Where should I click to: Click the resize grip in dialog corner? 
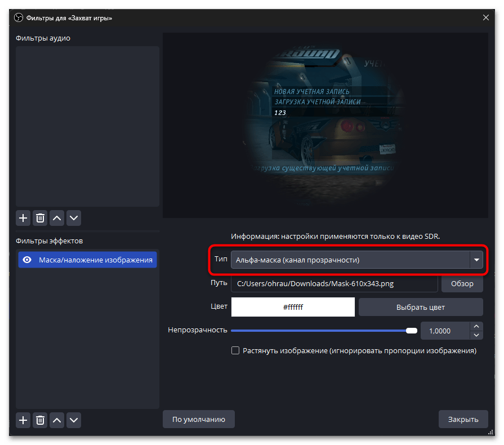click(x=490, y=432)
